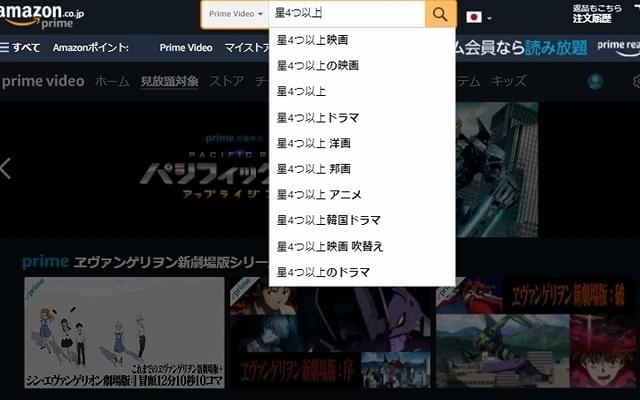Open マイストア link in navigation bar
The width and height of the screenshot is (640, 400).
pyautogui.click(x=247, y=48)
